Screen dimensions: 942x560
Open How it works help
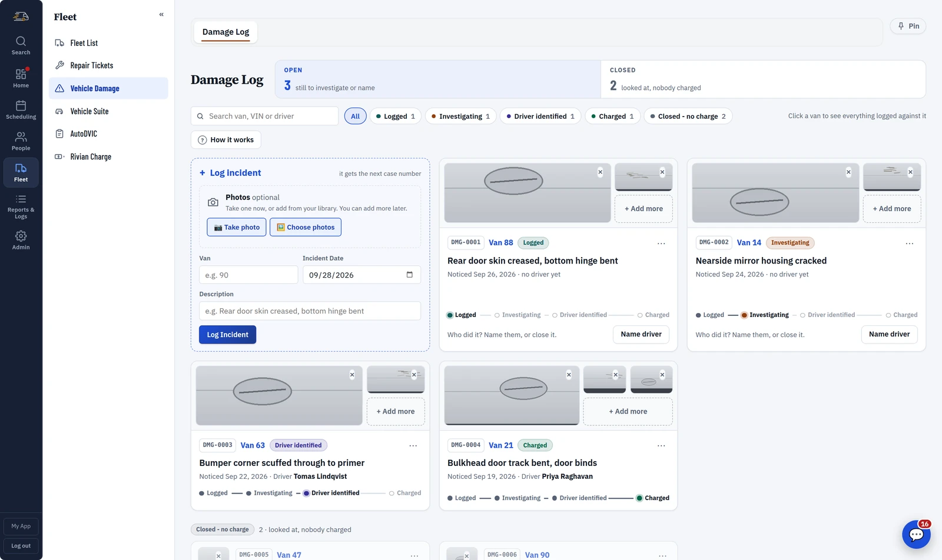[225, 140]
